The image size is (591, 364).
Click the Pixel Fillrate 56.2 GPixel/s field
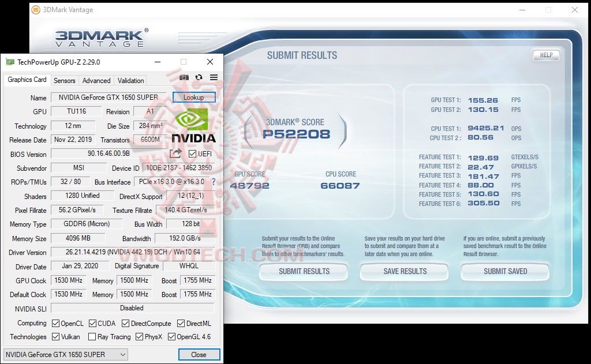77,210
